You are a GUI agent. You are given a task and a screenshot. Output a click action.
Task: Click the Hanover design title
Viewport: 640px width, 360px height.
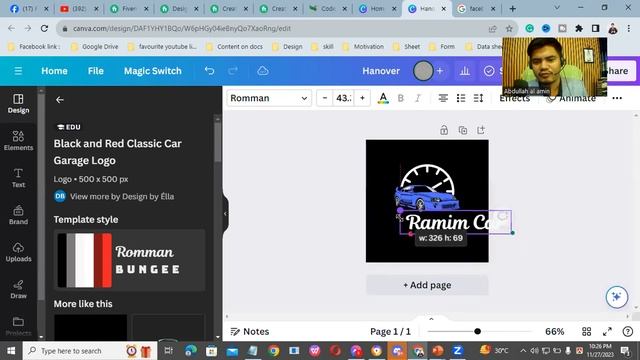point(381,71)
